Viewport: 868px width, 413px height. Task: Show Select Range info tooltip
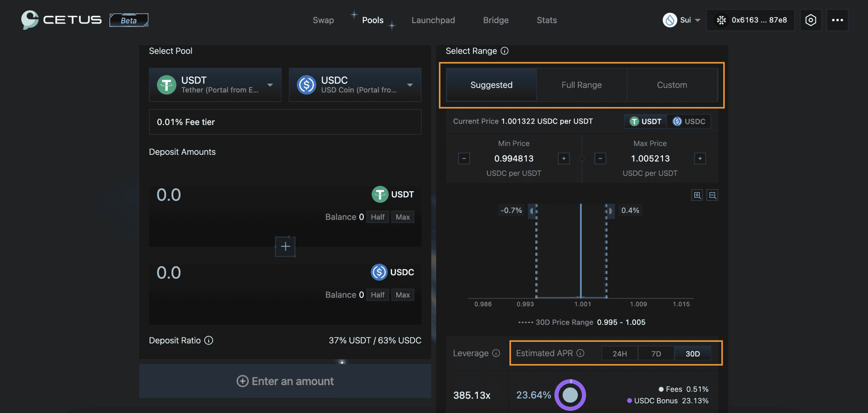coord(505,51)
